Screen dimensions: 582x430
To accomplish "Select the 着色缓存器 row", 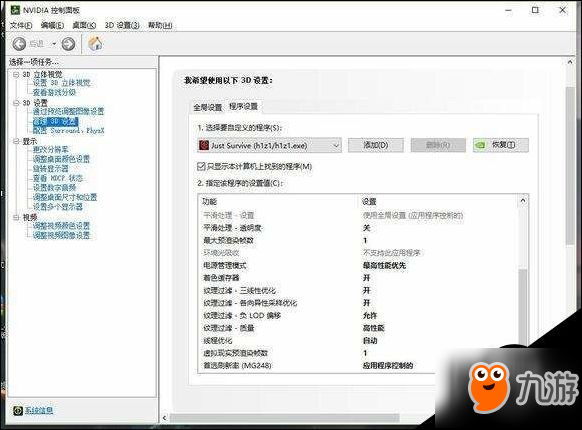I will [358, 278].
